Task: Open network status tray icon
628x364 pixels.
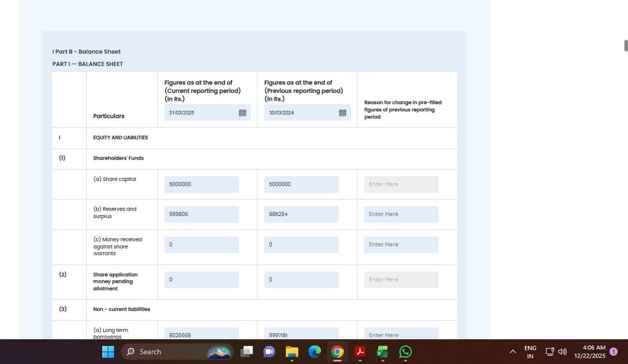Action: (x=549, y=352)
